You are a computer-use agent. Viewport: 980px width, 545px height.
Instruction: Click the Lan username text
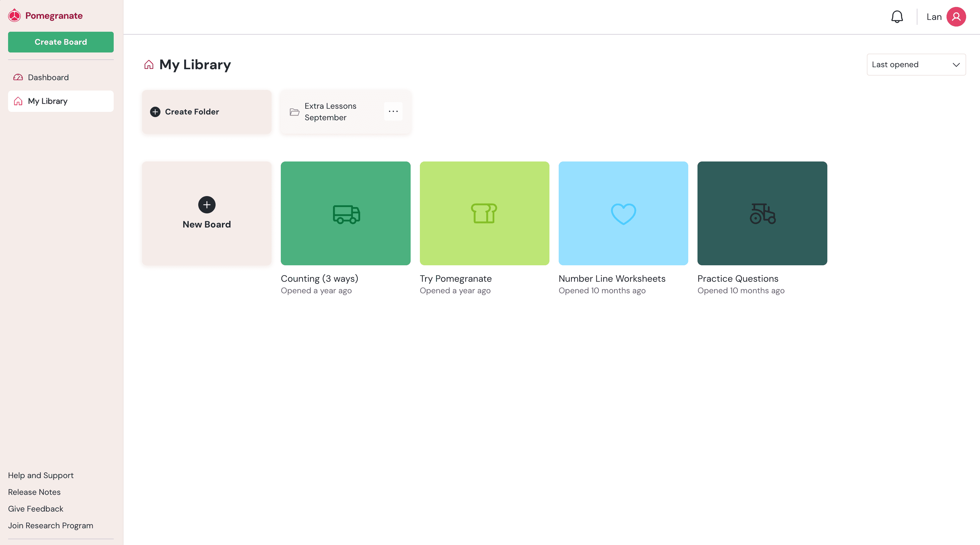tap(934, 17)
